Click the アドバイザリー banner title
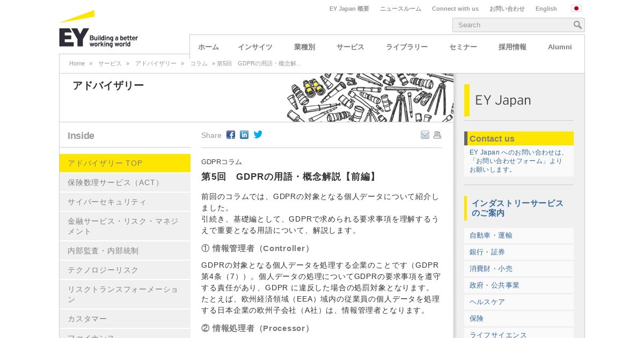 point(108,85)
